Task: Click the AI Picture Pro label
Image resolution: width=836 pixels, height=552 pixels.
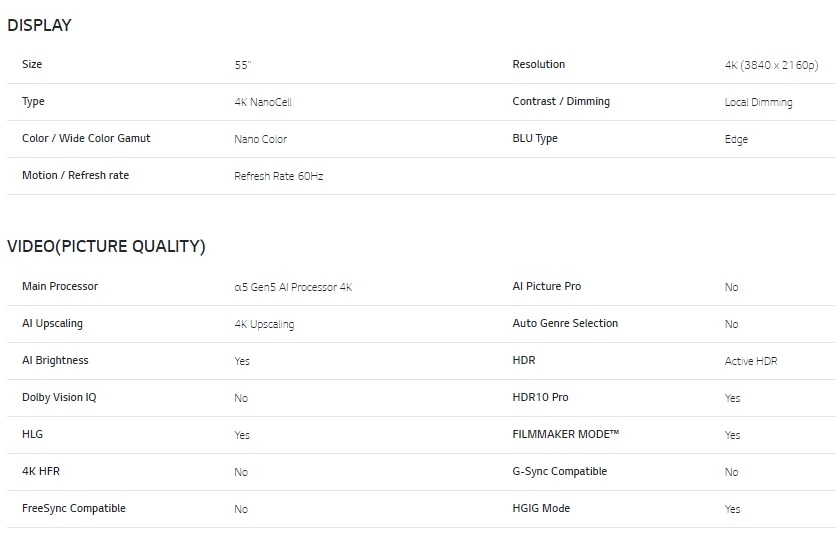Action: coord(546,286)
